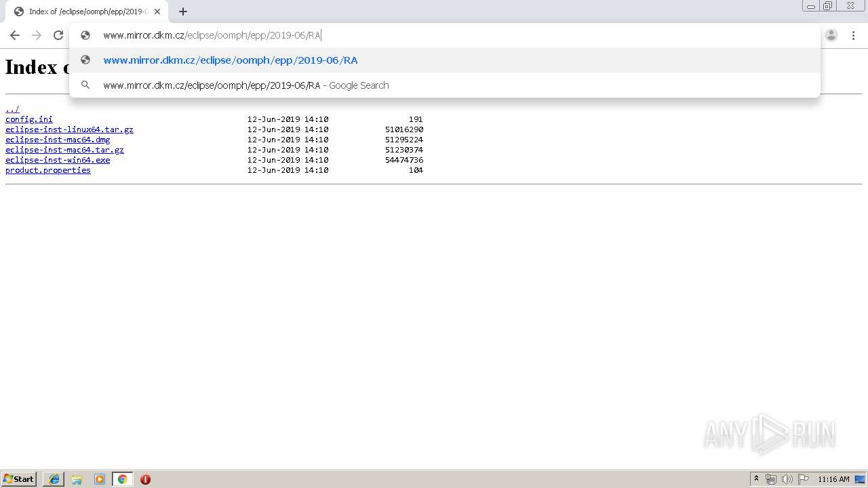Download eclipse-inst-win64.exe
Screen dimensions: 868x488
(58, 160)
